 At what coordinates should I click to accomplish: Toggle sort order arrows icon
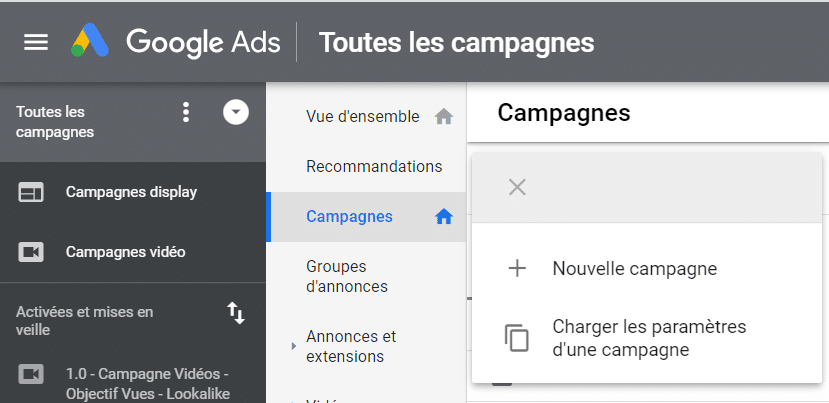click(x=236, y=313)
